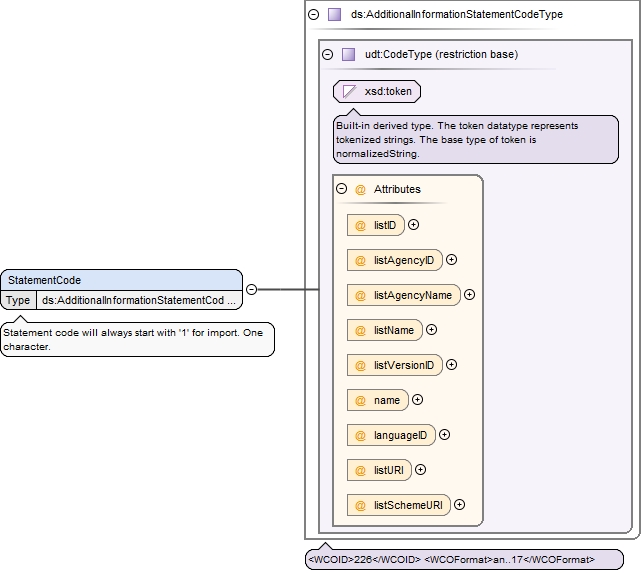This screenshot has width=642, height=573.
Task: Click the @ icon in Attributes header
Action: 360,190
